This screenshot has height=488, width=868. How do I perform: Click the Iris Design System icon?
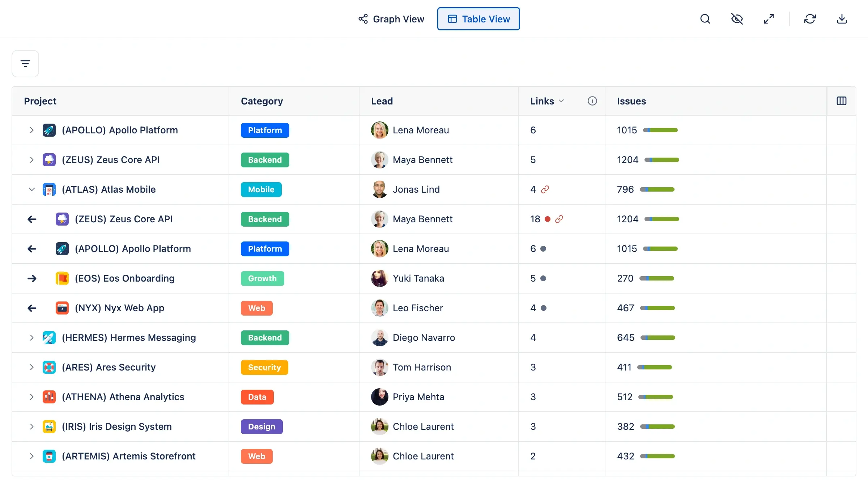49,427
